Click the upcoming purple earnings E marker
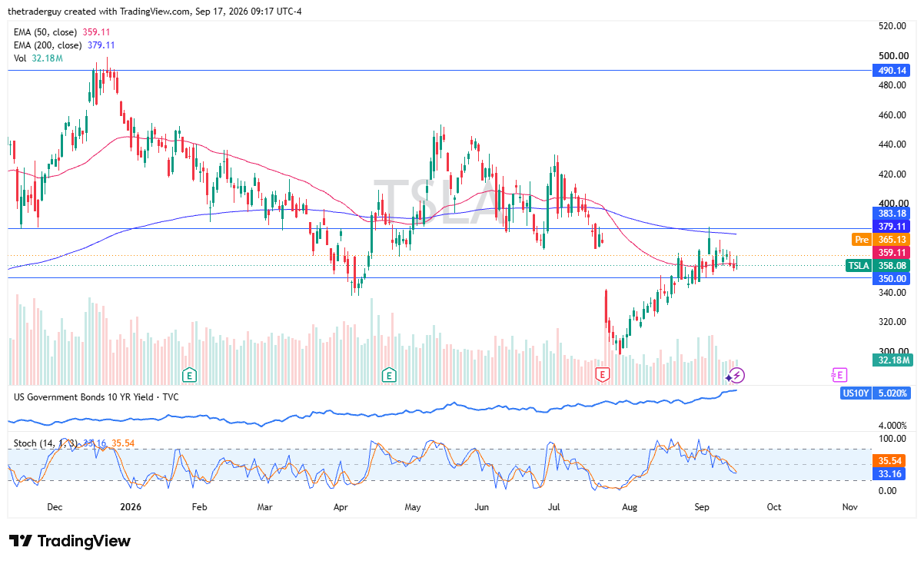 tap(839, 375)
